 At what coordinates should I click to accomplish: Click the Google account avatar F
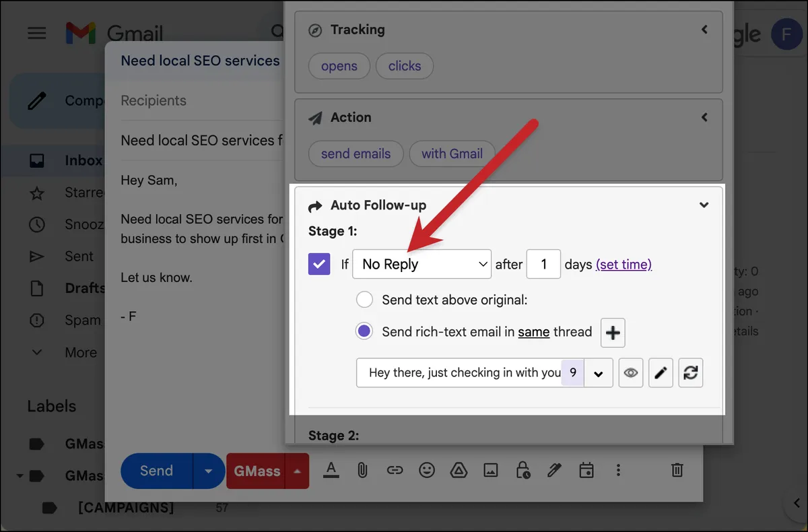pos(787,34)
